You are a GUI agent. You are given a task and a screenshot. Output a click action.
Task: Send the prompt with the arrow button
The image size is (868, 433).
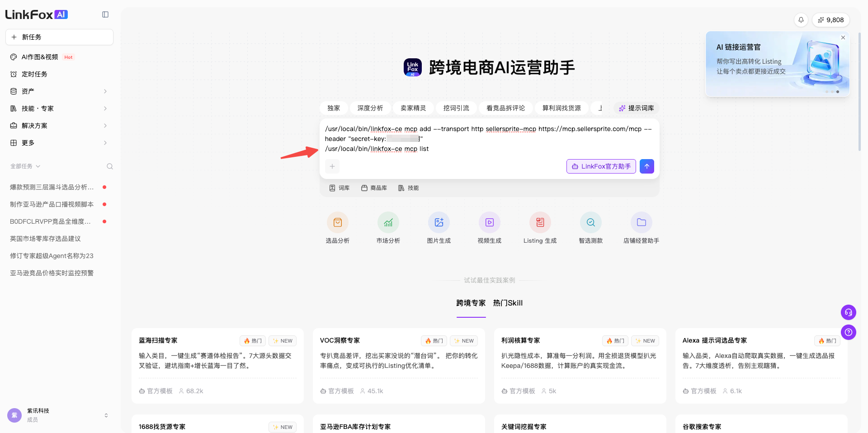point(647,166)
